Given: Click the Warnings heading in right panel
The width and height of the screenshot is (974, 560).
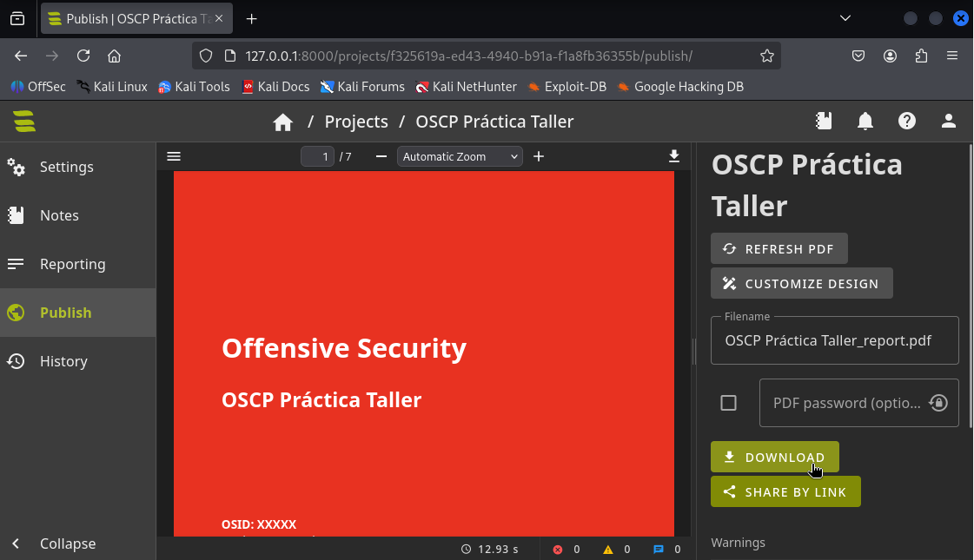Looking at the screenshot, I should click(738, 543).
